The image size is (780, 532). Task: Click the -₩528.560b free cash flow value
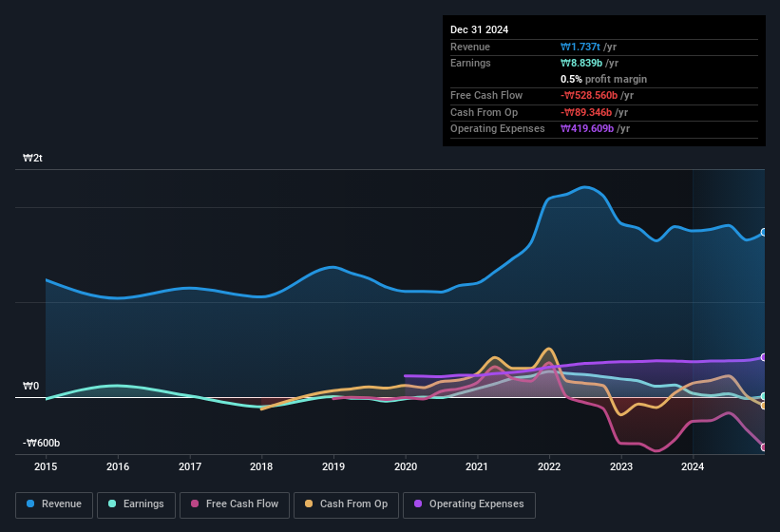click(595, 95)
